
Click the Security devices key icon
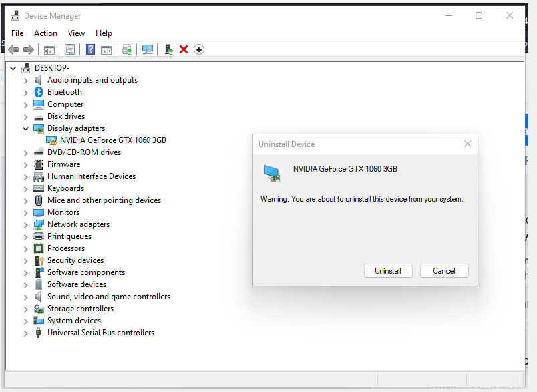[39, 260]
